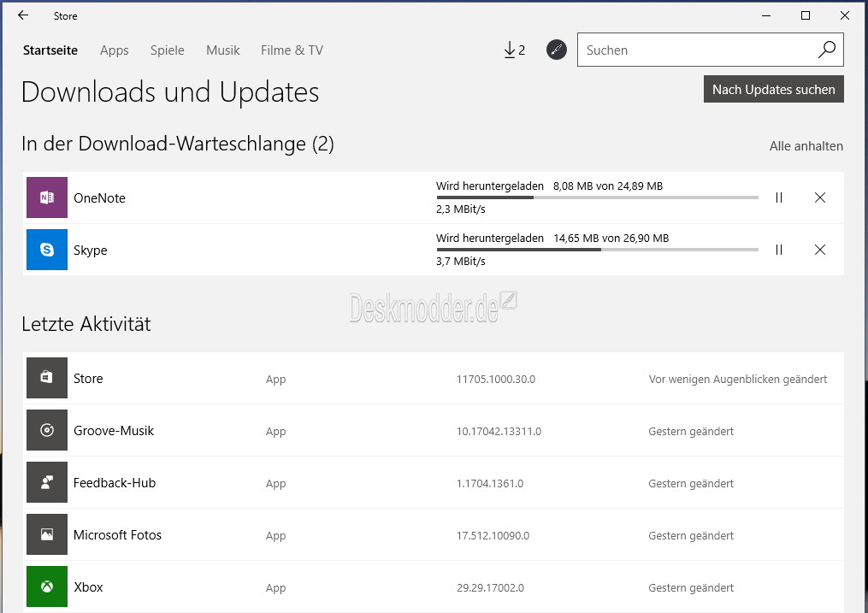Open the Spiele tab
The height and width of the screenshot is (613, 868).
(x=167, y=50)
